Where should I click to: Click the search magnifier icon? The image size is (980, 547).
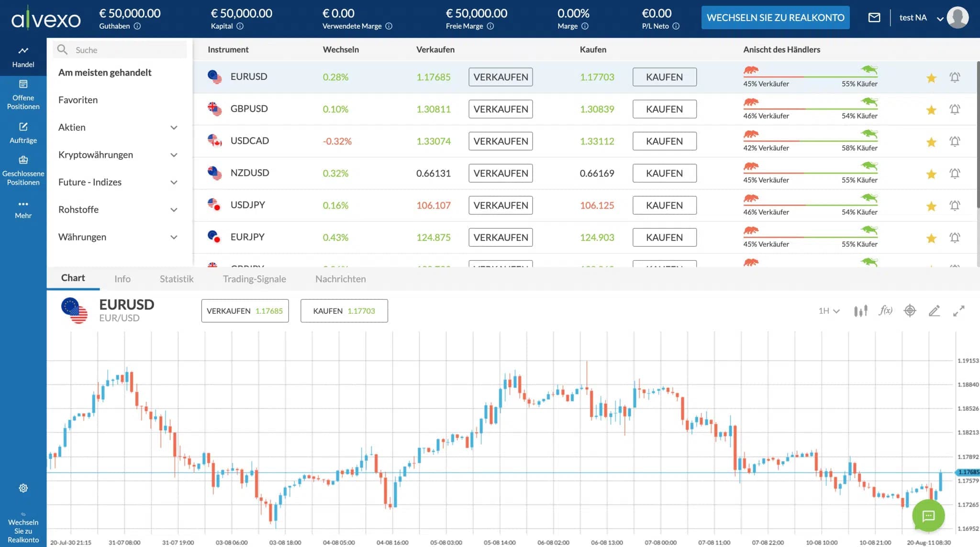click(x=62, y=49)
